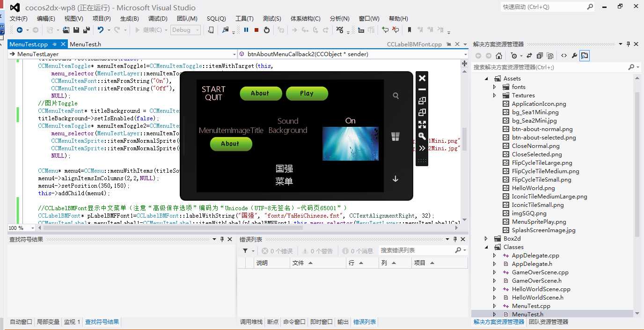Click the emulator search button
The height and width of the screenshot is (330, 644).
(x=395, y=95)
